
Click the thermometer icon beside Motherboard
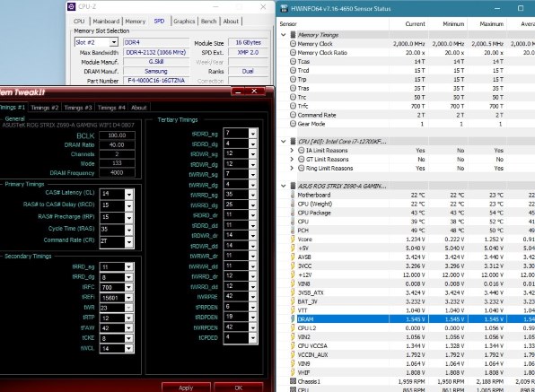293,195
